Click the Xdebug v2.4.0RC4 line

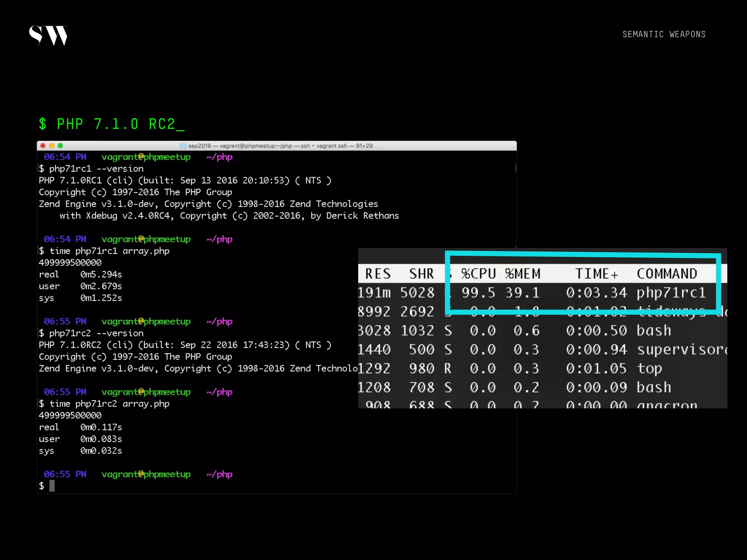tap(229, 216)
